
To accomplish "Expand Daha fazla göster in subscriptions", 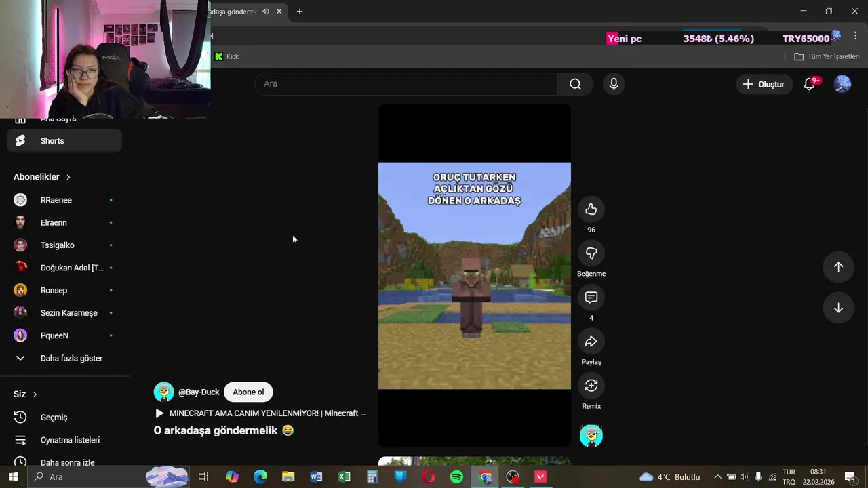I will click(64, 358).
